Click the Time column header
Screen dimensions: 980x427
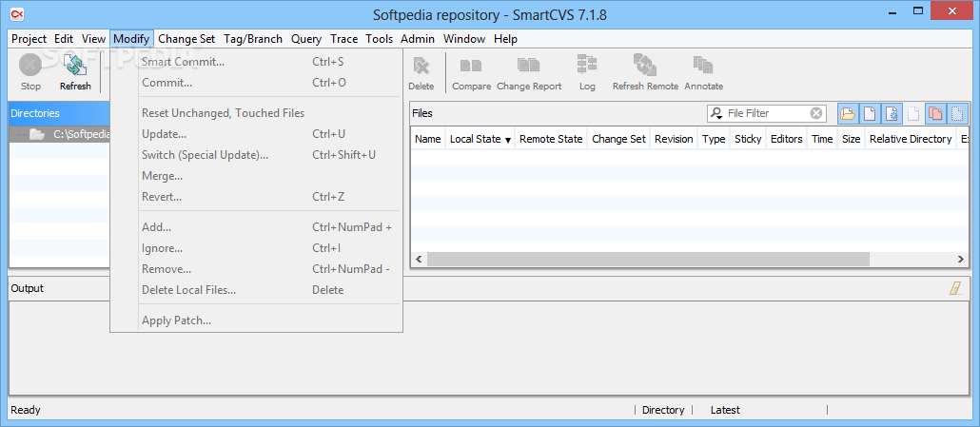(x=822, y=139)
